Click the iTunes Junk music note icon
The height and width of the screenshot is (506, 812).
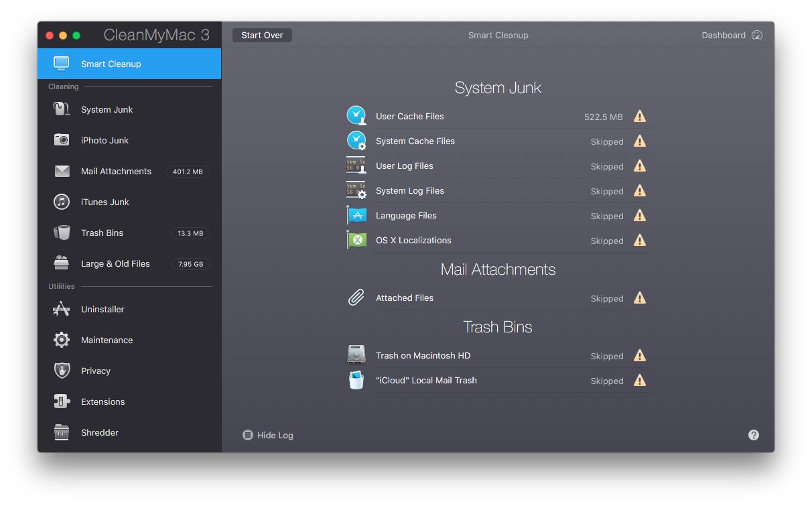coord(62,202)
